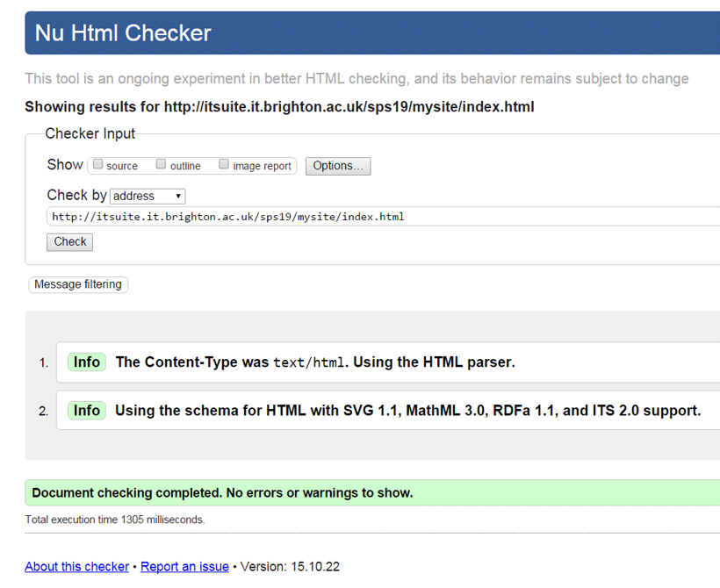Image resolution: width=720 pixels, height=588 pixels.
Task: Open Message filtering
Action: [78, 284]
